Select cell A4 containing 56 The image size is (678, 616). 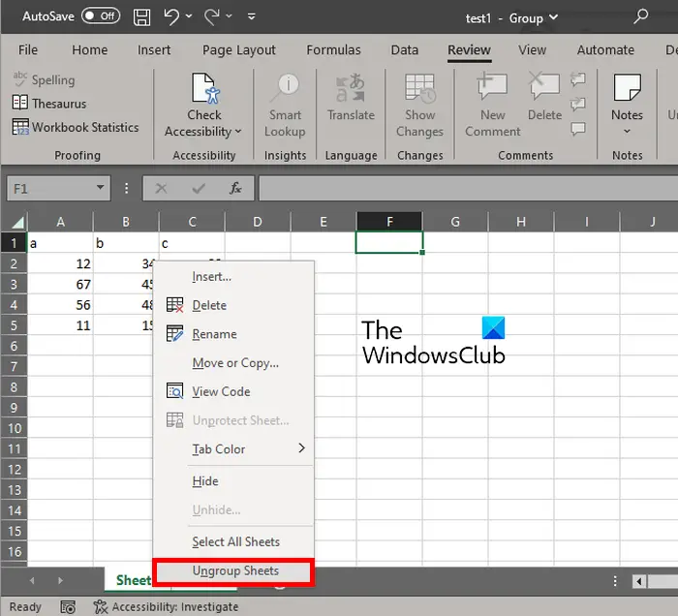click(60, 305)
